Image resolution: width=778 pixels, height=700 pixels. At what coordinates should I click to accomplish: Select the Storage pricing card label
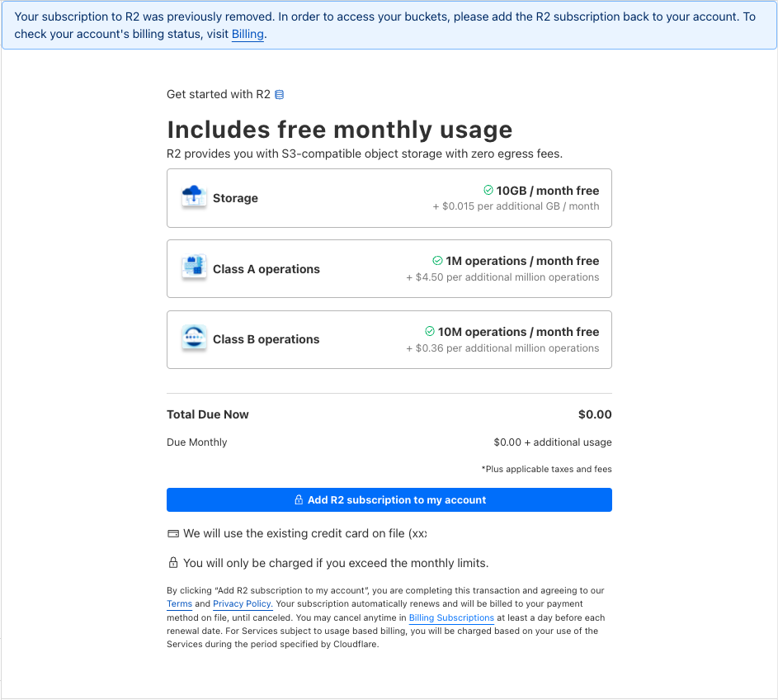point(235,198)
